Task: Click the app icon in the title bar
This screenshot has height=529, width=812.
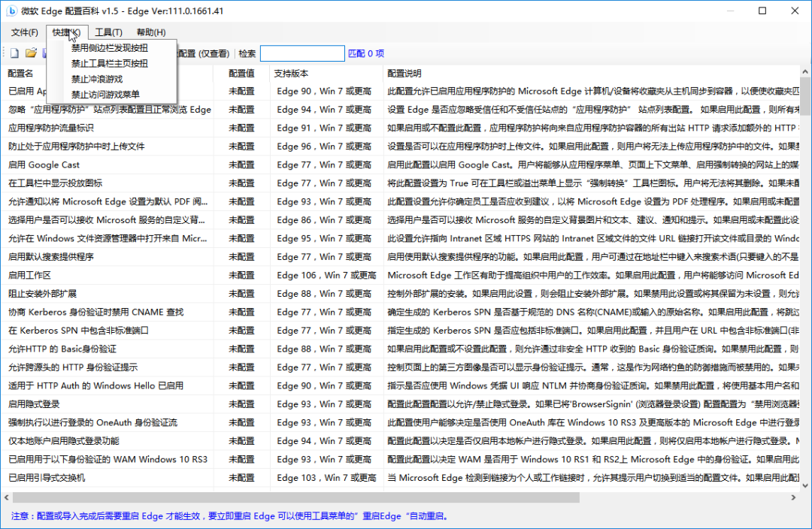Action: (11, 11)
